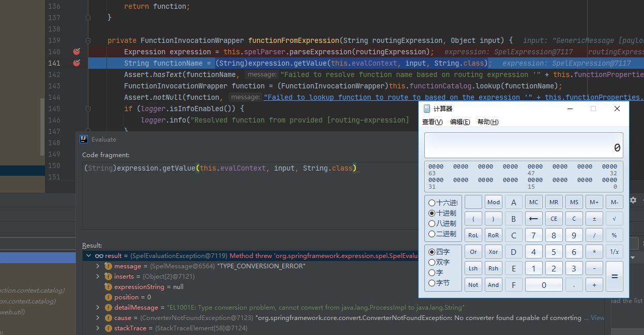Expand the 'detailMessage' node
The image size is (644, 335).
(x=98, y=308)
